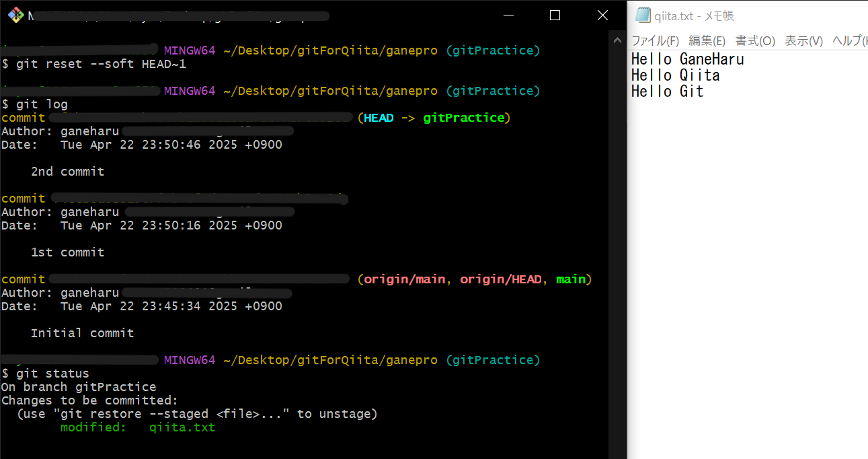This screenshot has height=459, width=868.
Task: Click the '$ git log' command line
Action: tap(34, 104)
